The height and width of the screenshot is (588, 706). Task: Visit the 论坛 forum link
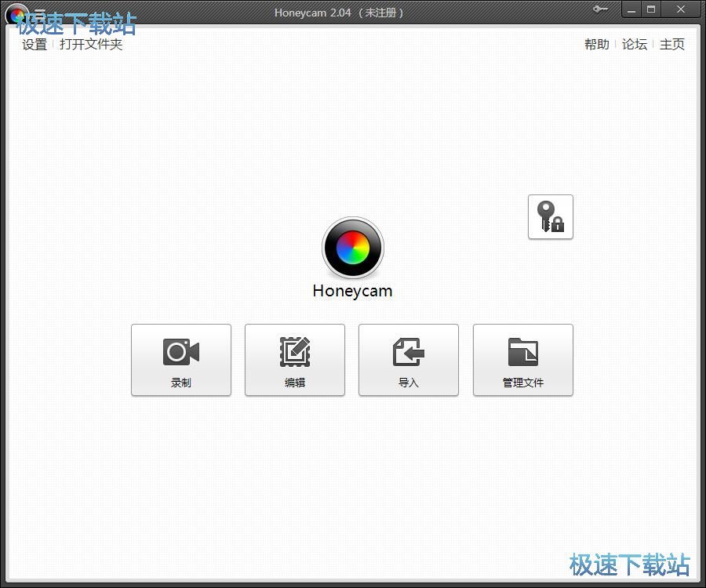click(635, 44)
